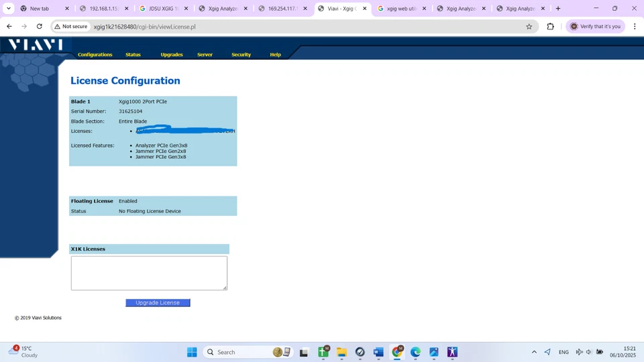Open the Windows Start menu
Image resolution: width=644 pixels, height=362 pixels.
pos(192,352)
